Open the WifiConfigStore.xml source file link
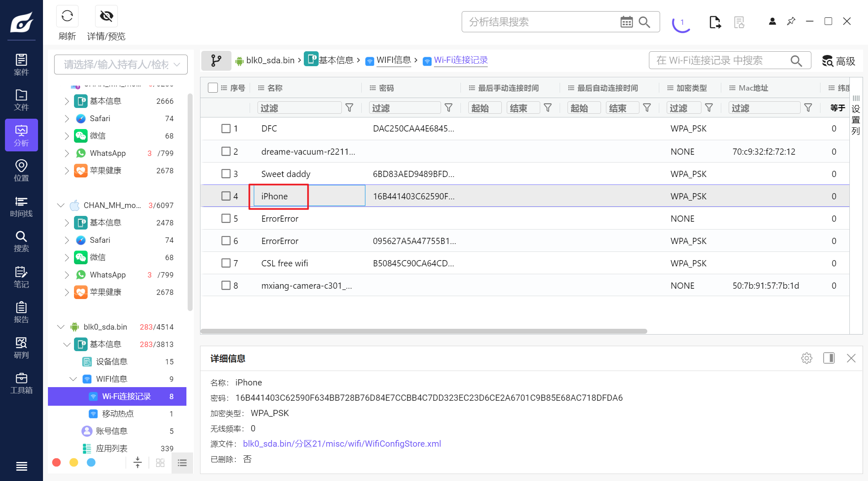 click(342, 444)
